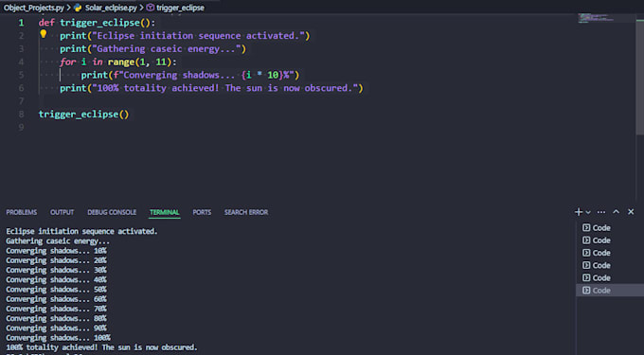
Task: Click the 'Converging shadows...' f-string line in editor
Action: click(190, 75)
